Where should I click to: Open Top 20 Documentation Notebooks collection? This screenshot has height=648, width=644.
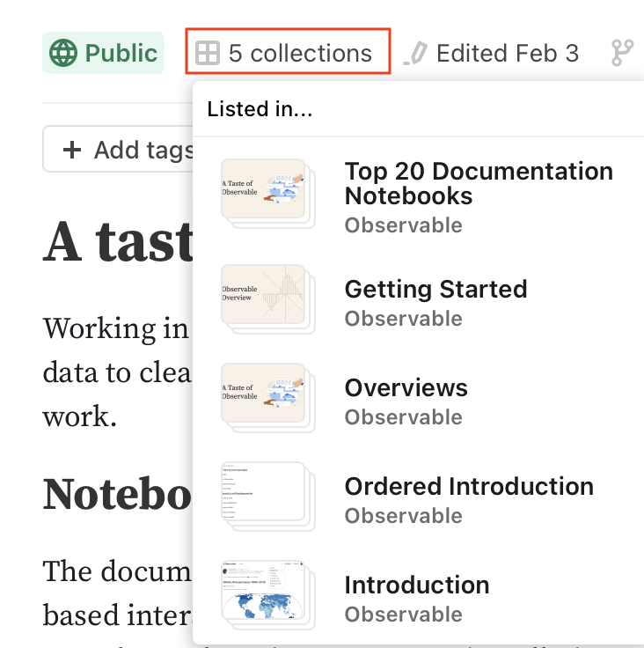[479, 183]
